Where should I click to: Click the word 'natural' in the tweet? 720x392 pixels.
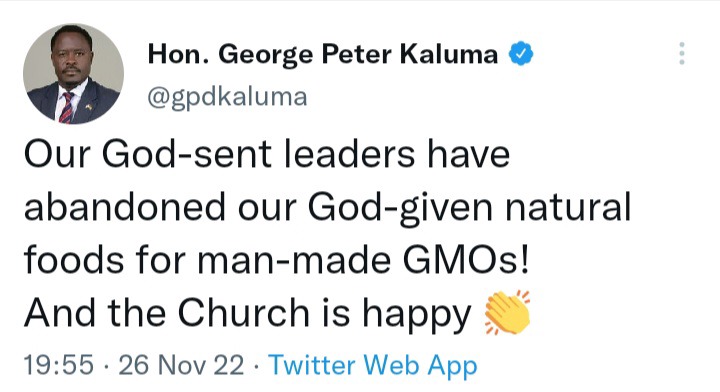click(x=568, y=207)
